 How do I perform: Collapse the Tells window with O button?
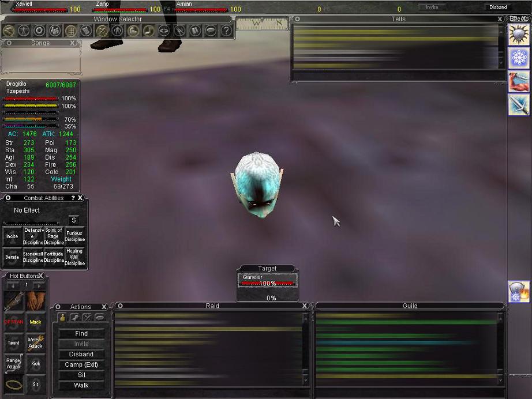[297, 19]
